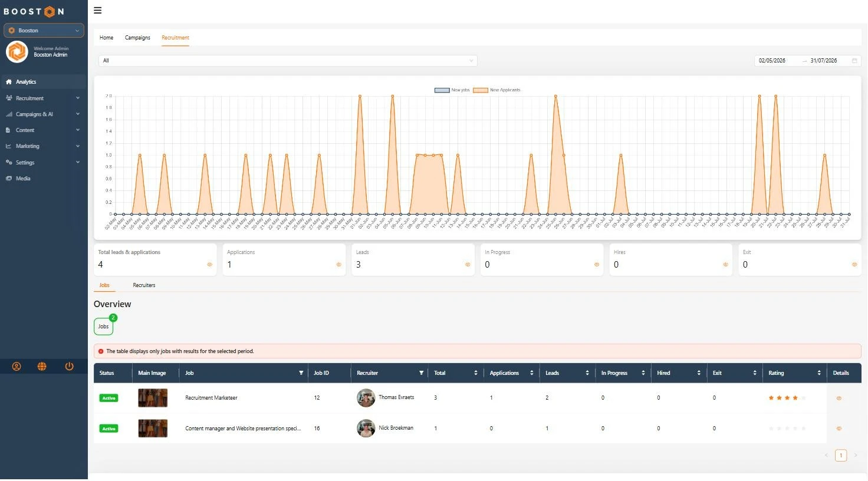Expand the Settings sidebar chevron
This screenshot has width=868, height=481.
[x=78, y=162]
